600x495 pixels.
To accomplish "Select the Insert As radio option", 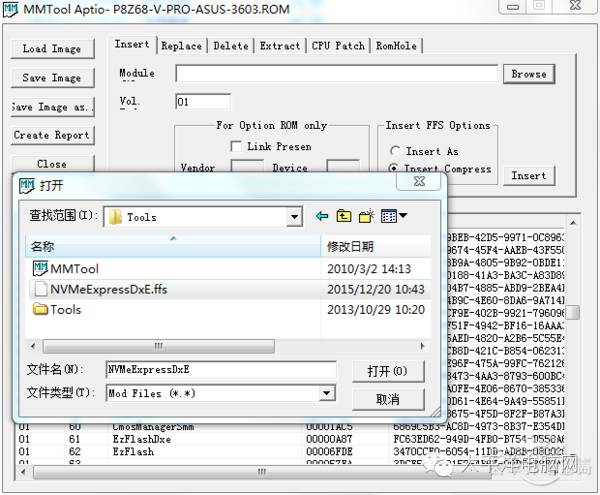I will (395, 151).
